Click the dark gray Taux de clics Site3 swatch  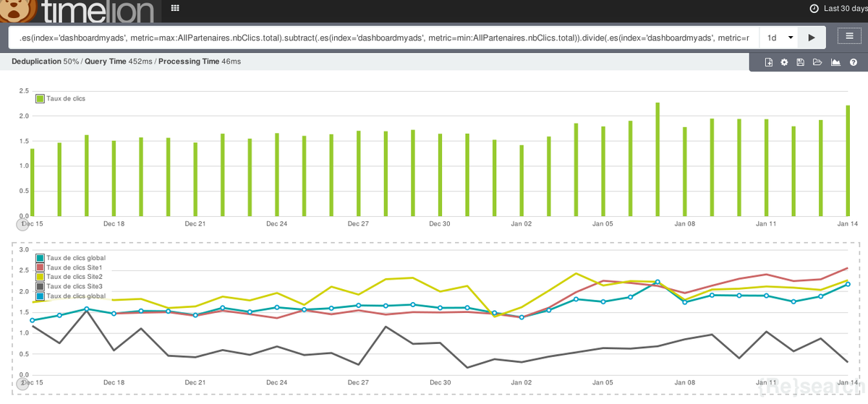[x=41, y=286]
